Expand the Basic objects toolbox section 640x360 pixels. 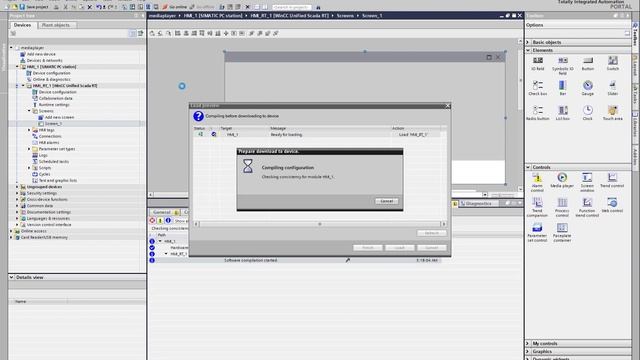[528, 42]
